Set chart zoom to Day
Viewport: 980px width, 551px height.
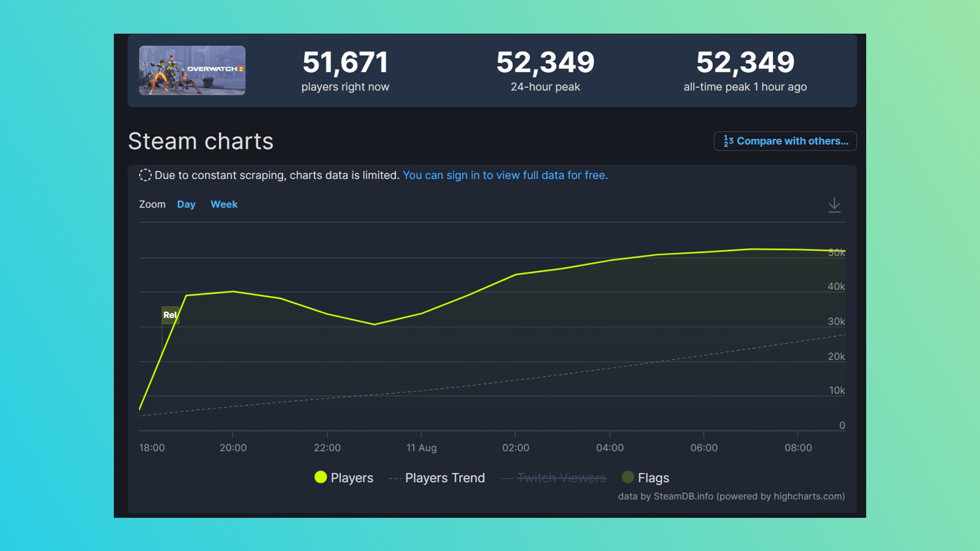pyautogui.click(x=186, y=204)
